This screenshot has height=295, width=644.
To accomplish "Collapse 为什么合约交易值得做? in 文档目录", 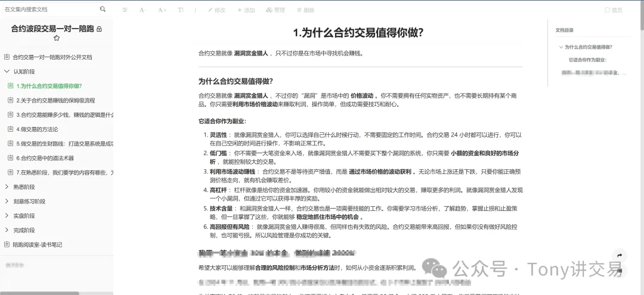I will 561,47.
